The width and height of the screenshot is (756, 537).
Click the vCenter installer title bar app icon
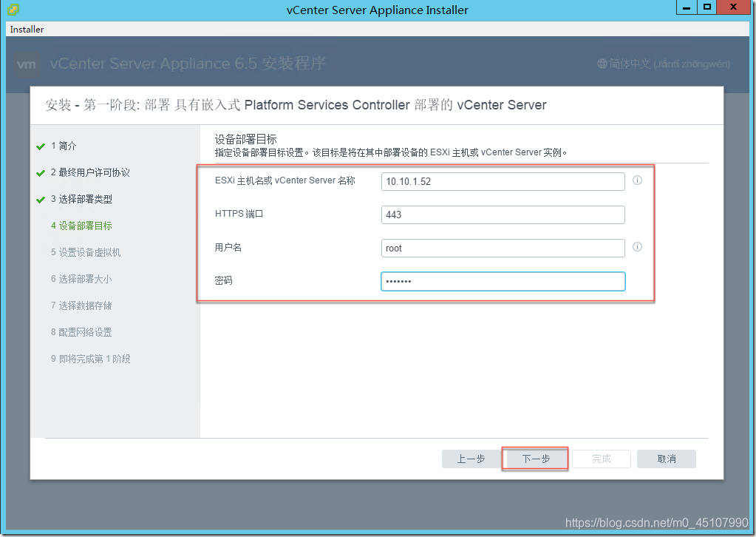pos(13,9)
